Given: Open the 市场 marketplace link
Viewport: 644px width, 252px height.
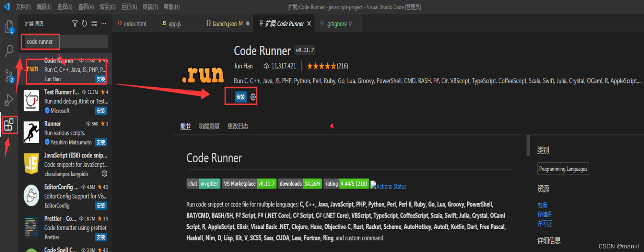Looking at the screenshot, I should tap(542, 205).
